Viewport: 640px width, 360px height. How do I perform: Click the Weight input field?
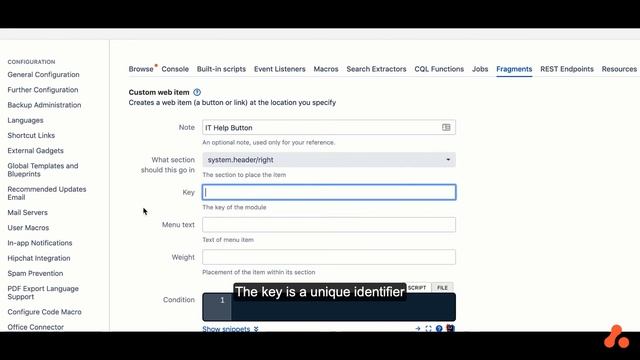click(329, 257)
